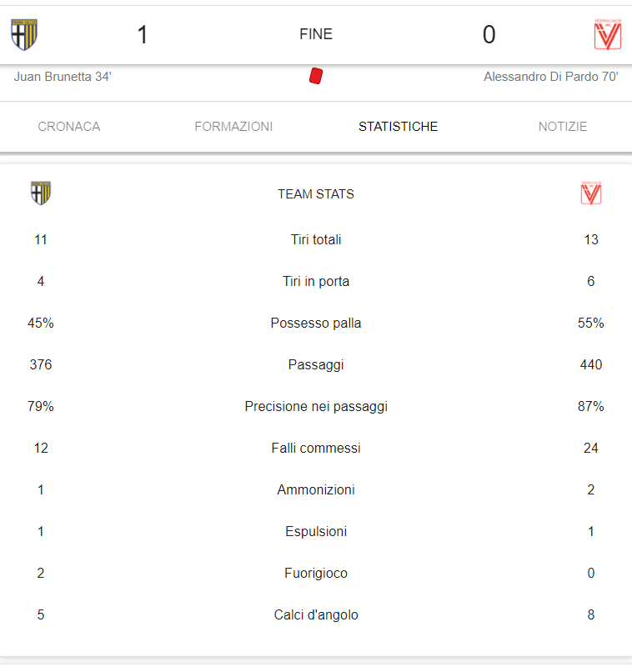The height and width of the screenshot is (672, 632).
Task: Click the Espulsioni stat label
Action: tap(316, 531)
